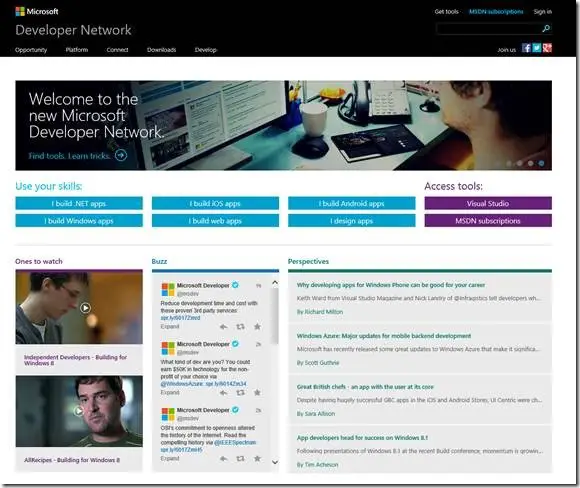Click the @IEEESpectrum mention link

point(235,442)
